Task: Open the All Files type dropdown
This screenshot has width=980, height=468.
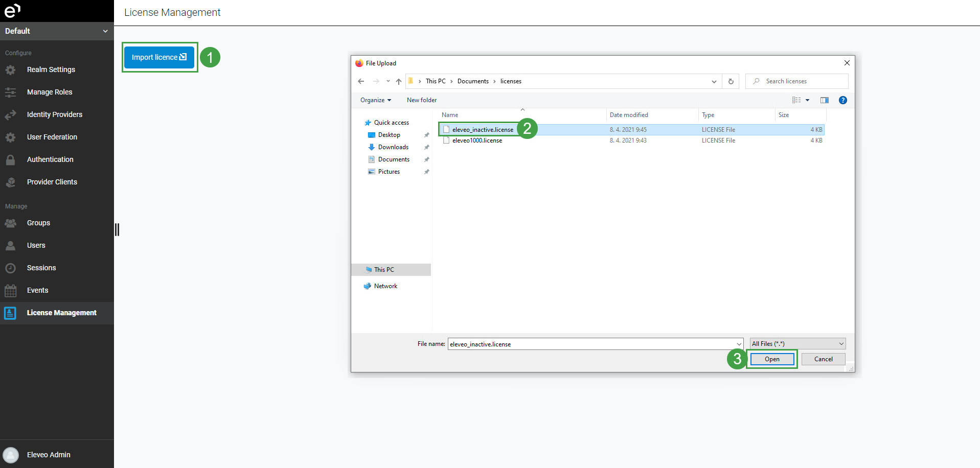Action: tap(797, 344)
